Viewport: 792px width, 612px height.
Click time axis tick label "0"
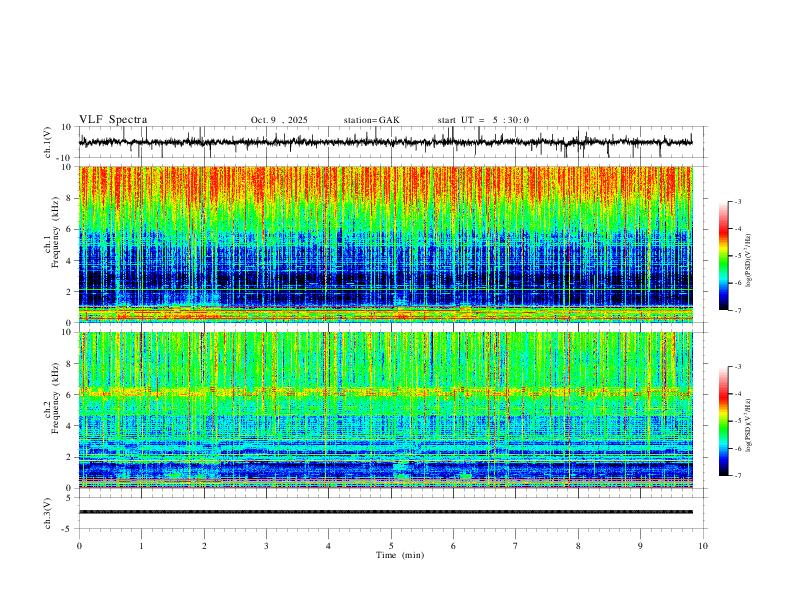(79, 546)
